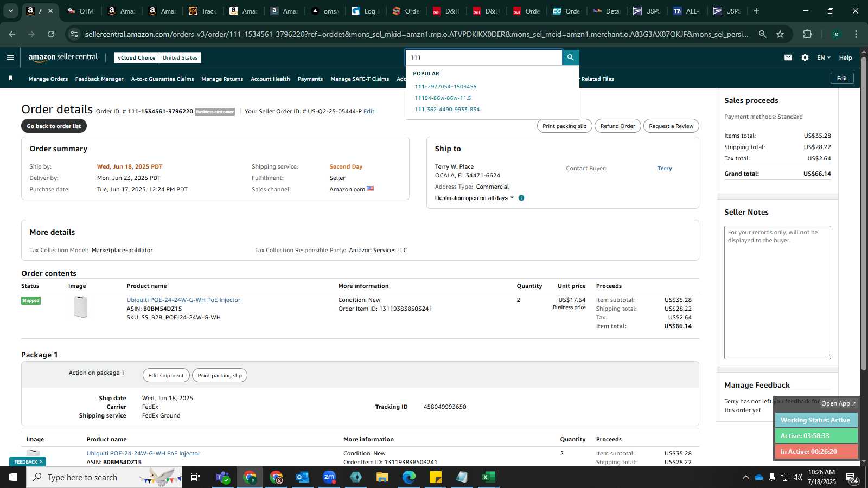
Task: Click the info icon beside Destination open
Action: tap(521, 198)
